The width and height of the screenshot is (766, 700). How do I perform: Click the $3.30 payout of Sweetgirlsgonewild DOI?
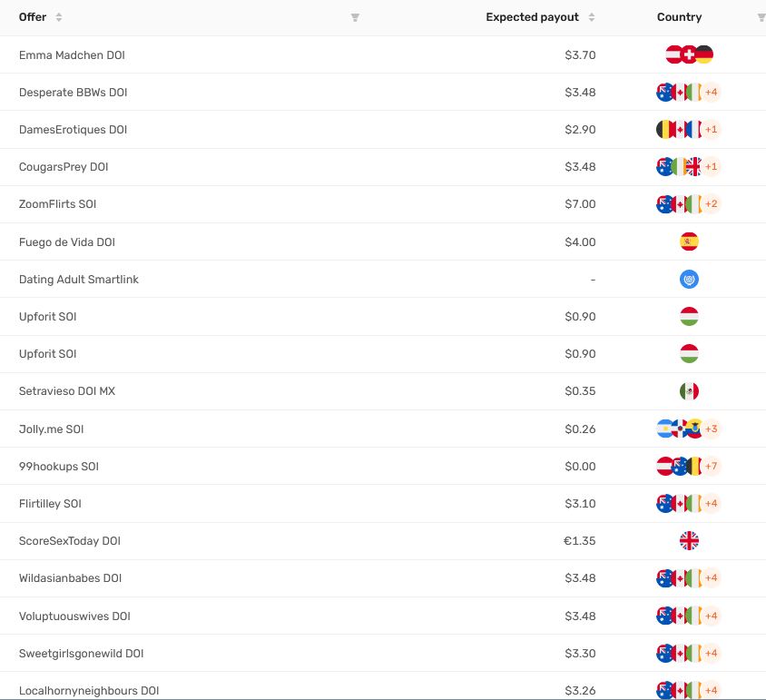[x=580, y=653]
